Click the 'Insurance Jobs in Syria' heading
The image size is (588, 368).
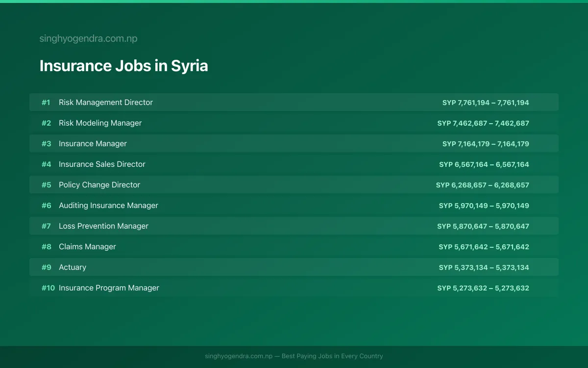click(x=124, y=66)
